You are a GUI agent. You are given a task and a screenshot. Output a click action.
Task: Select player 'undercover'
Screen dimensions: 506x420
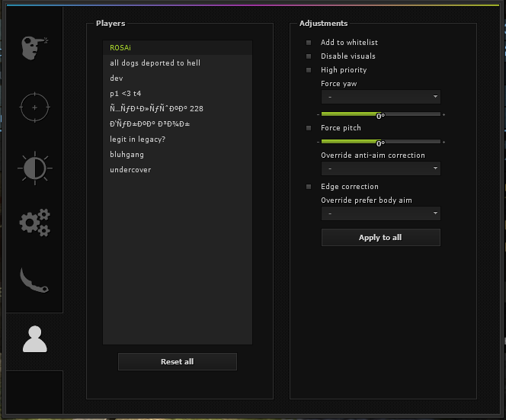pyautogui.click(x=178, y=170)
